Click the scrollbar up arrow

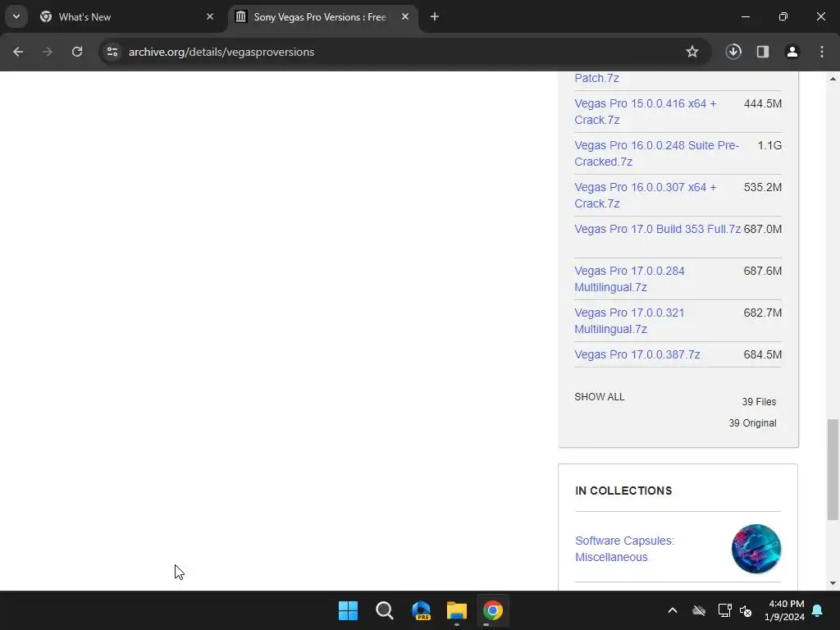[x=833, y=79]
